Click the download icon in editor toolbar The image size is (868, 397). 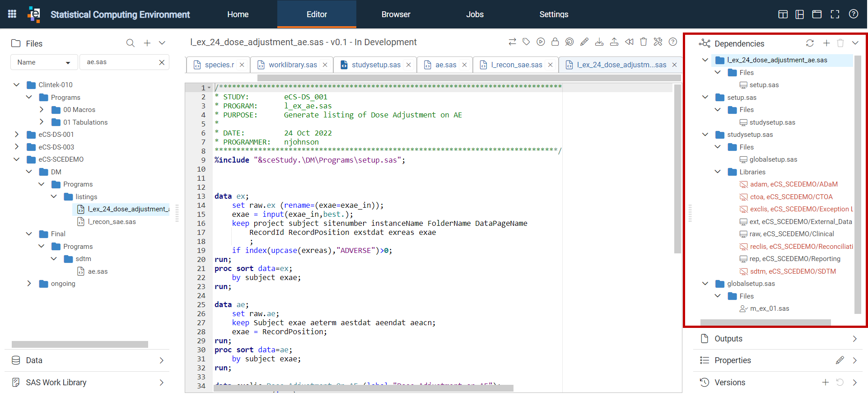599,42
